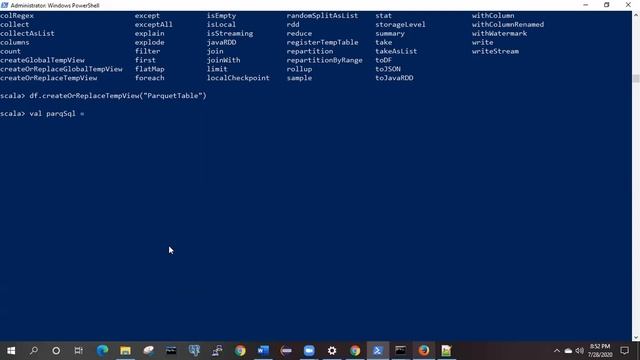Viewport: 640px width, 360px height.
Task: Open OneDrive cloud tray icon
Action: pyautogui.click(x=568, y=351)
